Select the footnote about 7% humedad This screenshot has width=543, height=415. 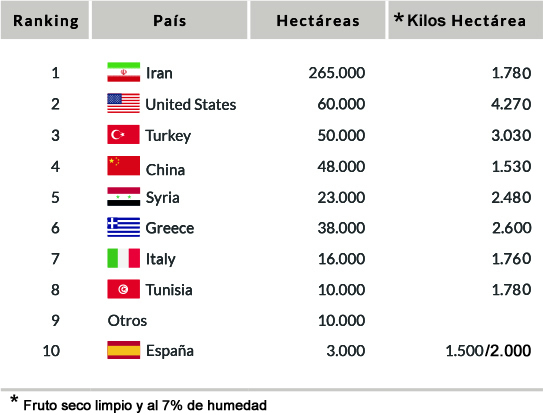pos(139,404)
